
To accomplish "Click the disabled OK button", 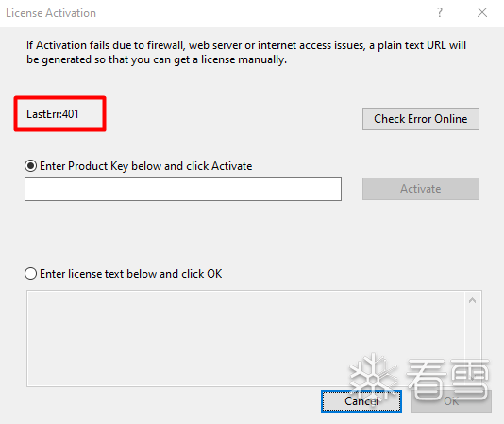I will click(451, 400).
